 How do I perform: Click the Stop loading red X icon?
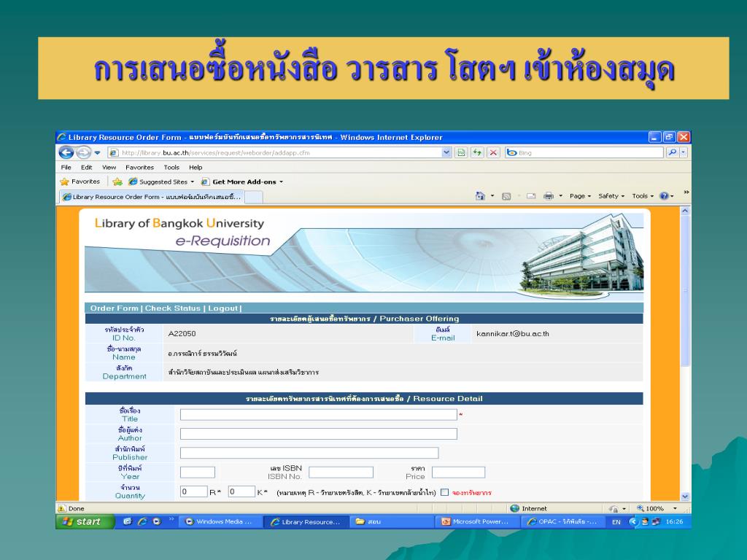(493, 153)
